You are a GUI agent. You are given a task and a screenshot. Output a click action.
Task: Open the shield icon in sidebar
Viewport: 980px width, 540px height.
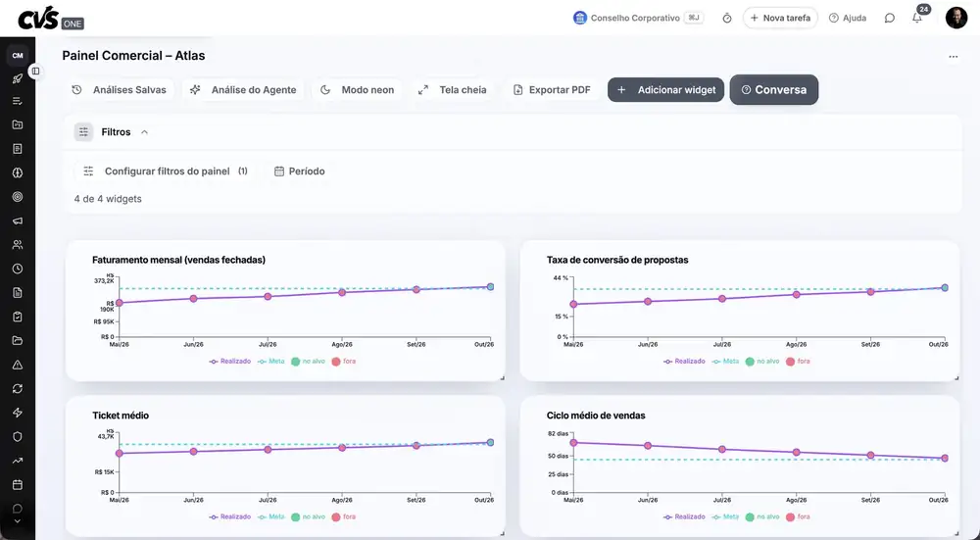pyautogui.click(x=18, y=437)
